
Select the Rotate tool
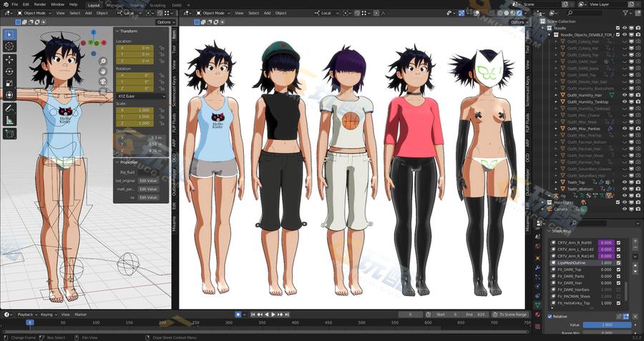pos(10,71)
